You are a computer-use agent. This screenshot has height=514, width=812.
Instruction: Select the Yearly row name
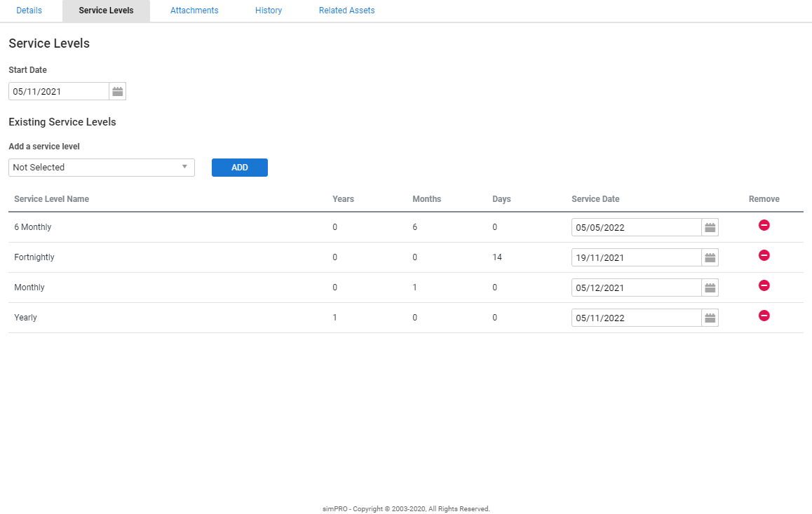[x=25, y=317]
